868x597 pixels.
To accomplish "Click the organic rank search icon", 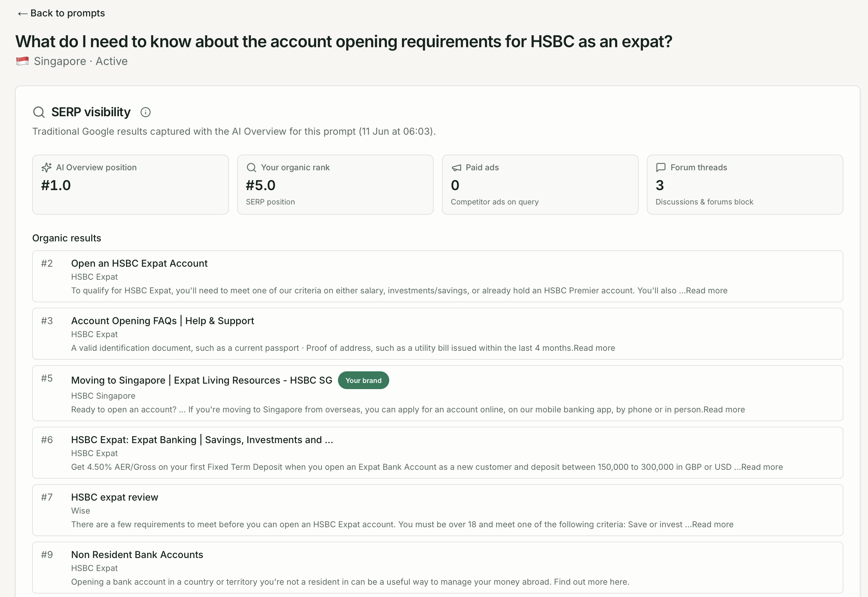I will pyautogui.click(x=252, y=168).
